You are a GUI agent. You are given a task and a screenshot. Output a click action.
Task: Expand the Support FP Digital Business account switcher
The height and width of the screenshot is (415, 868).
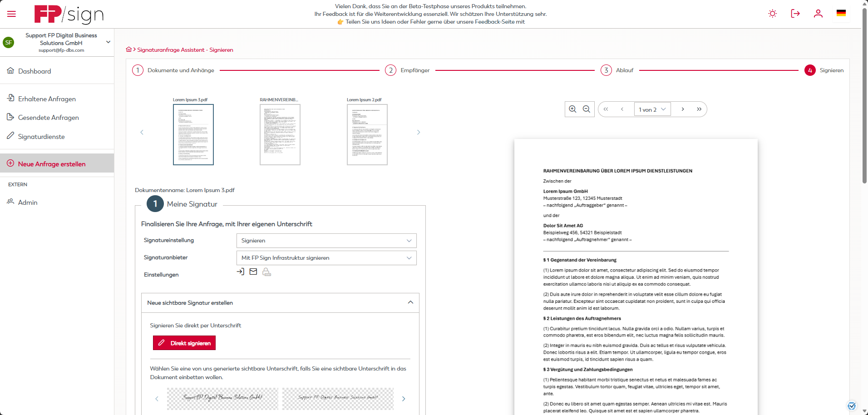[x=108, y=42]
